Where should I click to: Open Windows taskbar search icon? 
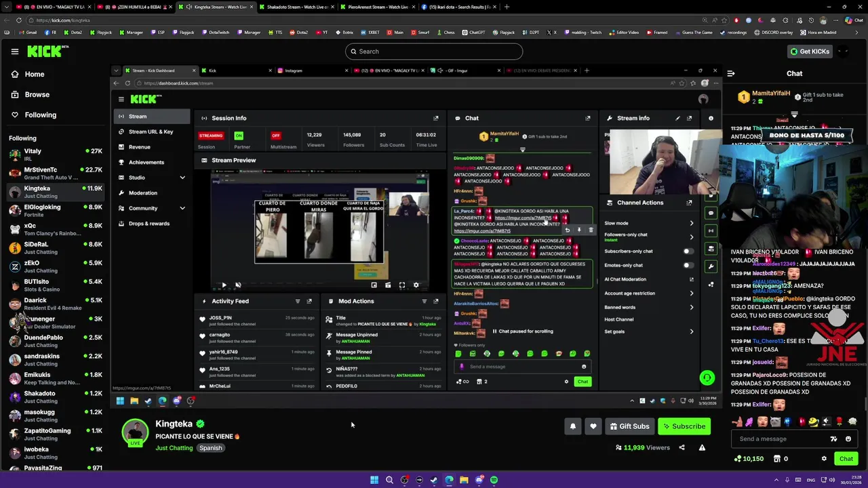(389, 480)
